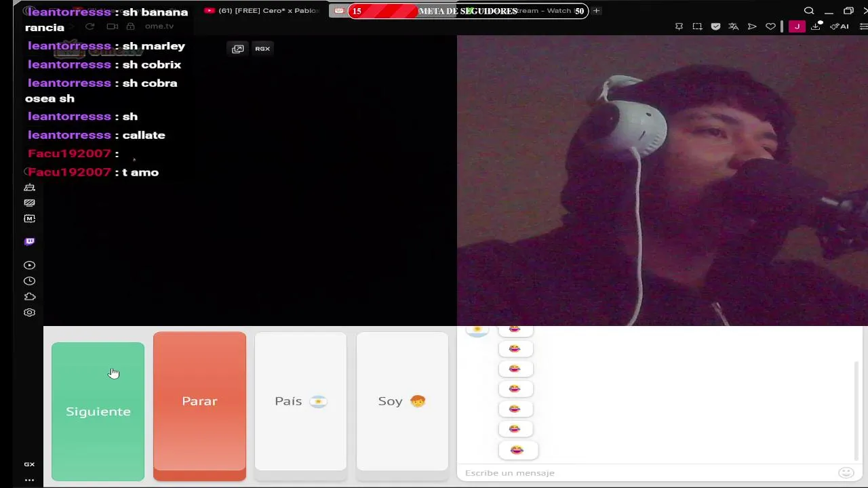Open sidebar three-dots more menu
This screenshot has height=488, width=868.
click(29, 480)
